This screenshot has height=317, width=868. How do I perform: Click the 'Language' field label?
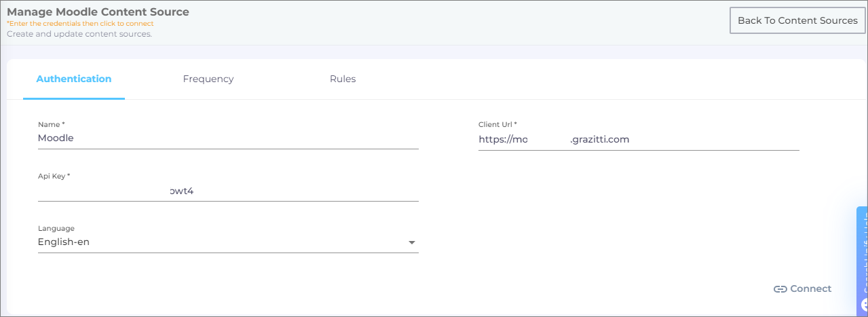click(56, 229)
